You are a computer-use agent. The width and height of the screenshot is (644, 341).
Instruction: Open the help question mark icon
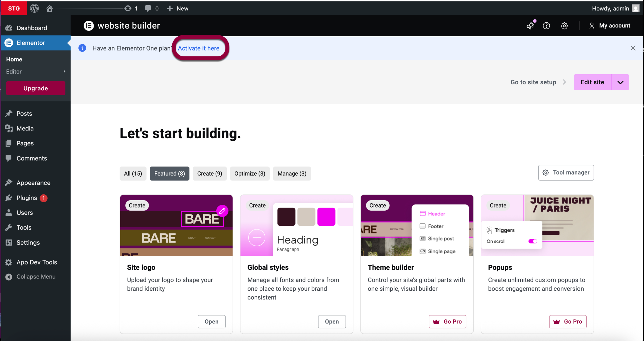[546, 26]
